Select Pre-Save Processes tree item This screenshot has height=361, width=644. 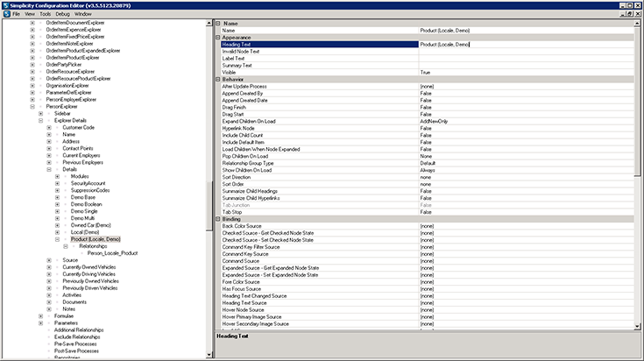(75, 343)
